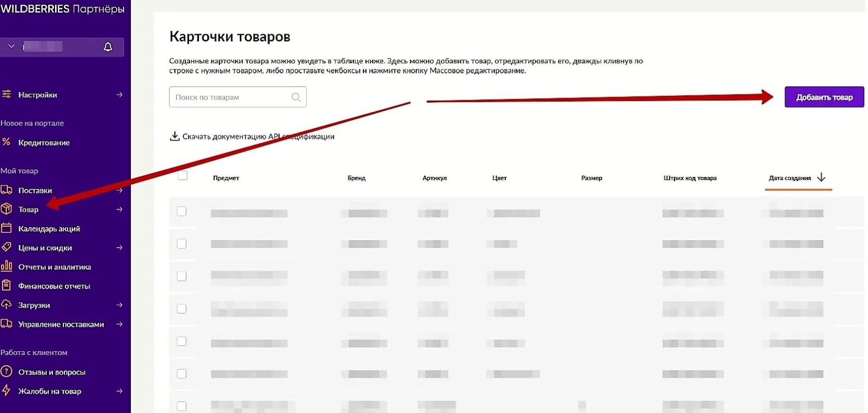Screen dimensions: 868x413
Task: Click the Поставки truck icon
Action: point(6,190)
